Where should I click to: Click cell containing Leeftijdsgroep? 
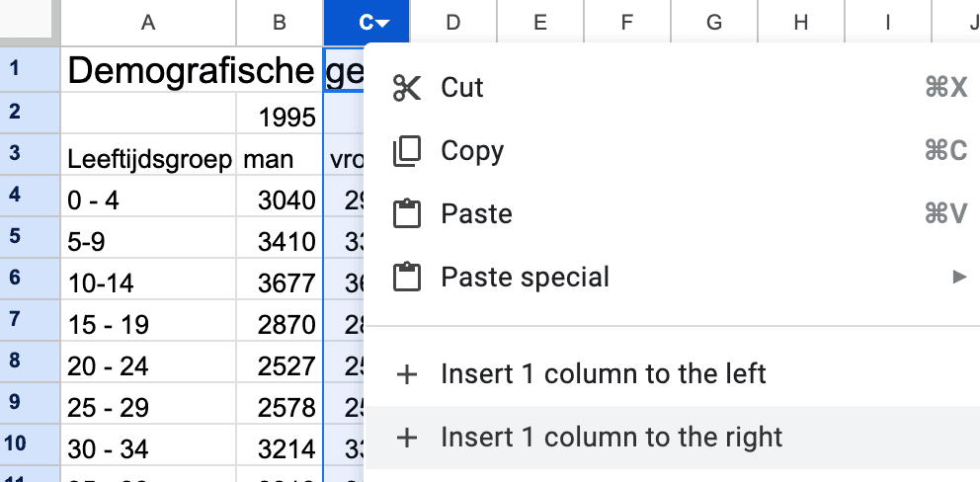(148, 159)
